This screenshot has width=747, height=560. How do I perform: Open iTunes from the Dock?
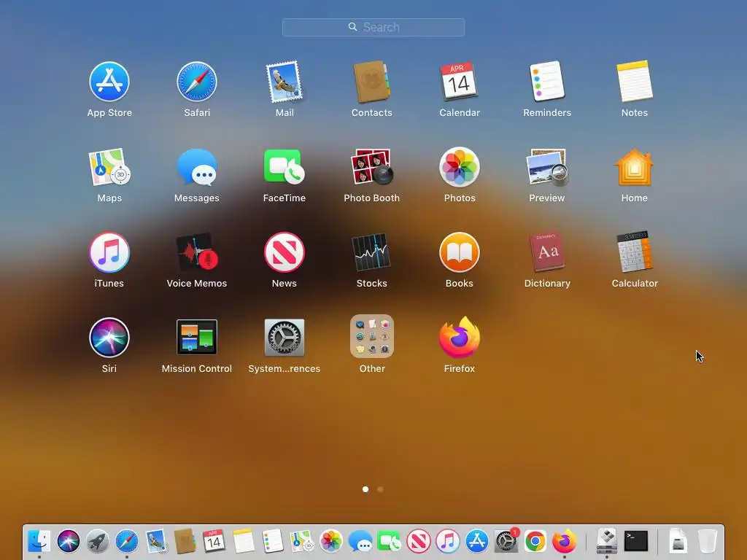[447, 542]
